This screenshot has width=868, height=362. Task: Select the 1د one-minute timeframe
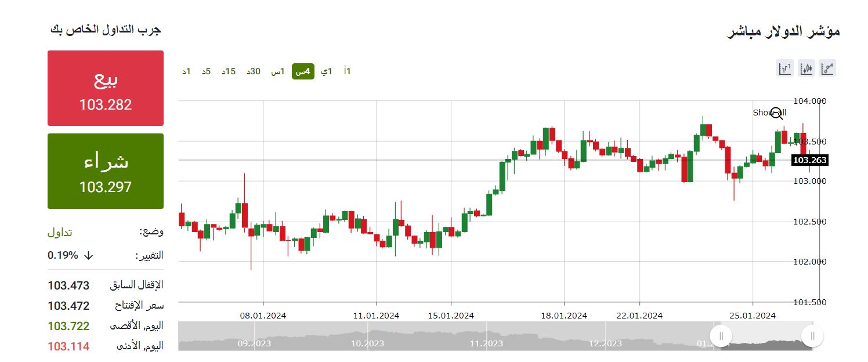187,71
